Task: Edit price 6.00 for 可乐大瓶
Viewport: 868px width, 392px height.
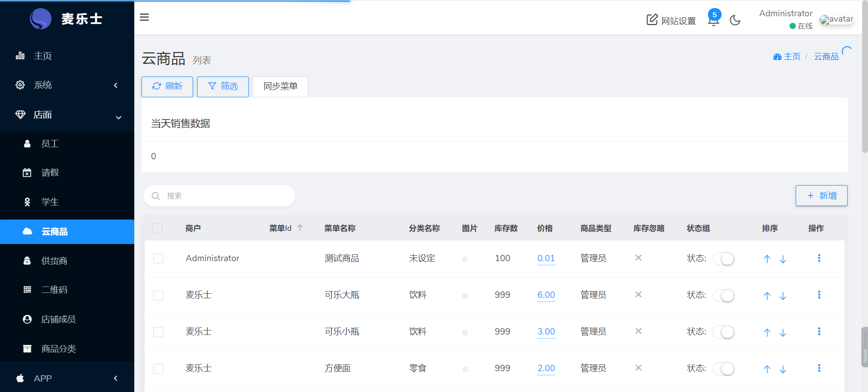Action: click(x=546, y=295)
